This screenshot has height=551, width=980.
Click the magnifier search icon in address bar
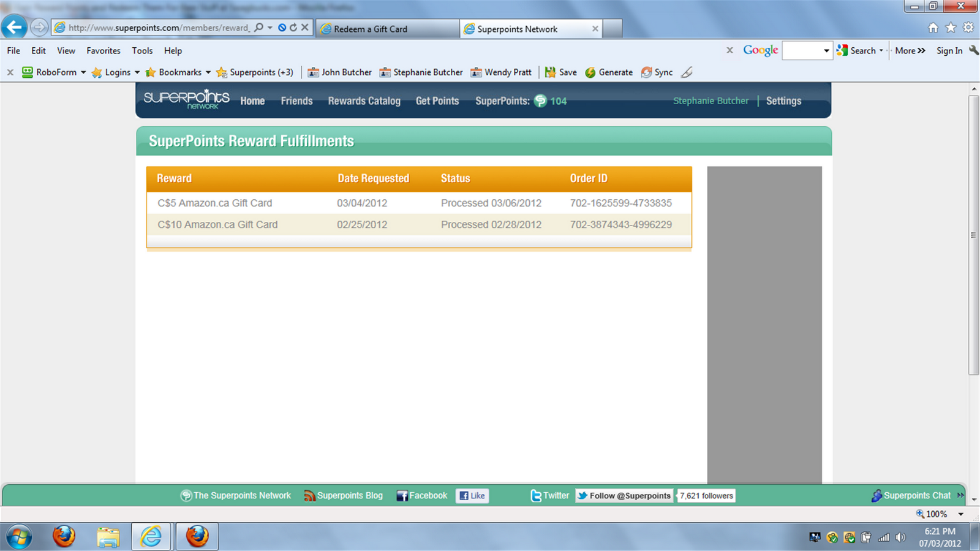pos(258,28)
